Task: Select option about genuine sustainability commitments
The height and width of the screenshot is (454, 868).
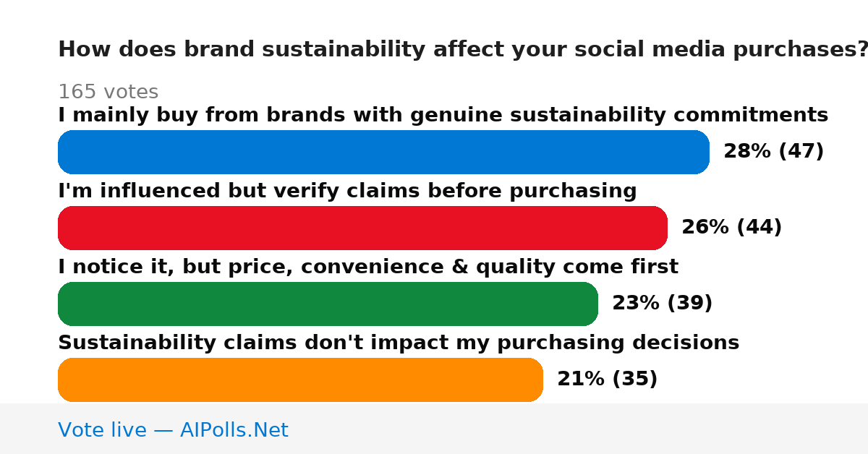Action: [443, 115]
